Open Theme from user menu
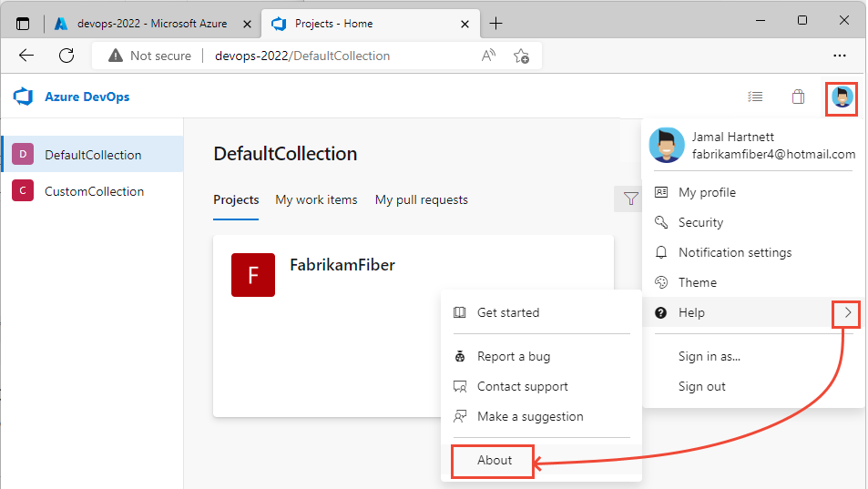 coord(753,282)
